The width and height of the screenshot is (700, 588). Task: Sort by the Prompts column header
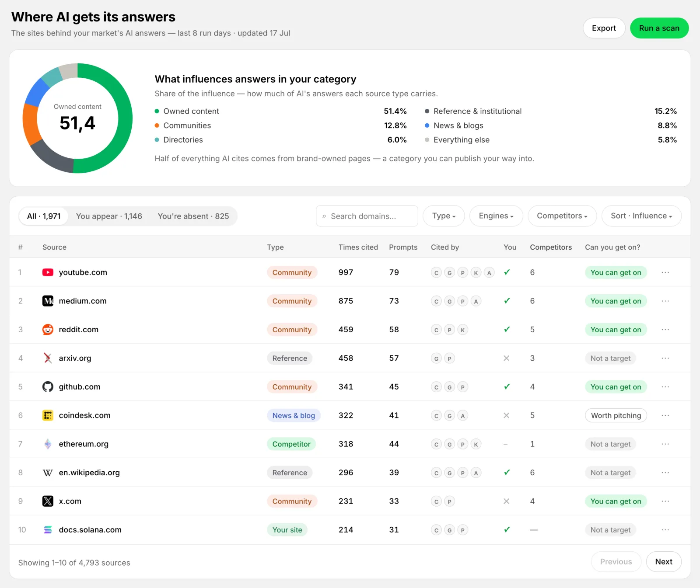[403, 247]
